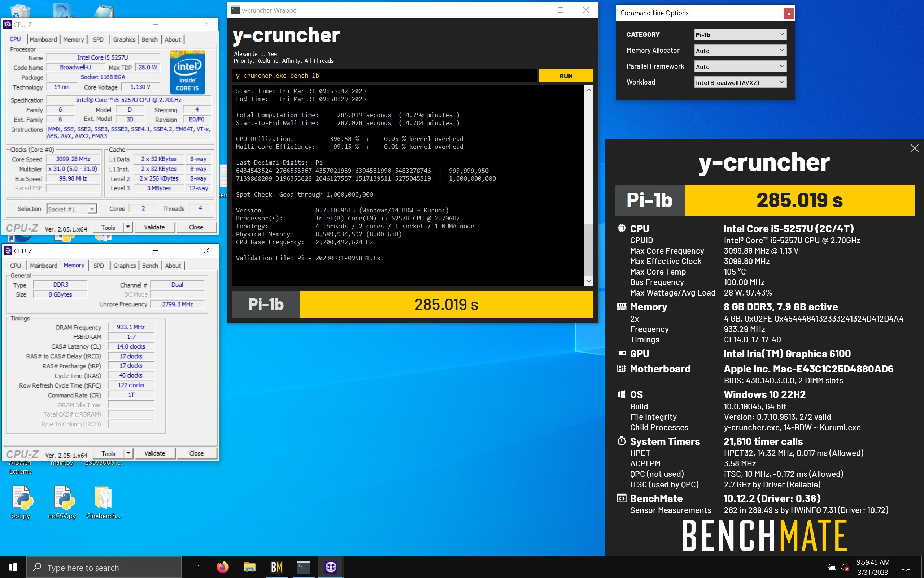Click the yellow RUN button
This screenshot has width=924, height=578.
pos(566,76)
